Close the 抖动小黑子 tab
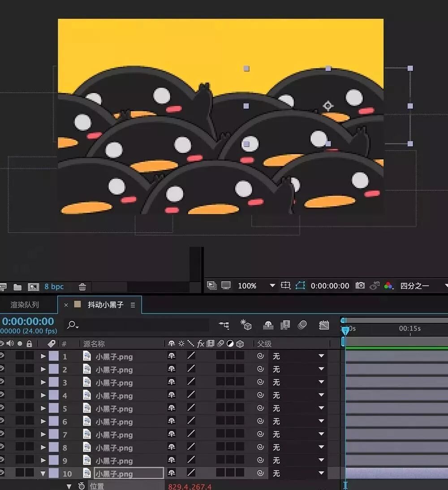This screenshot has width=448, height=490. click(66, 305)
